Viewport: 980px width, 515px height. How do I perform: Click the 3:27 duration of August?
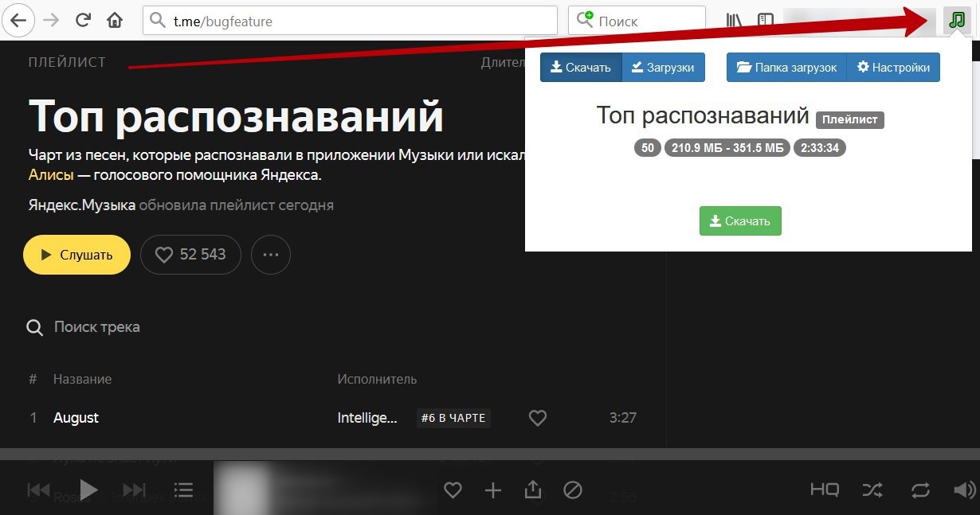(x=622, y=418)
